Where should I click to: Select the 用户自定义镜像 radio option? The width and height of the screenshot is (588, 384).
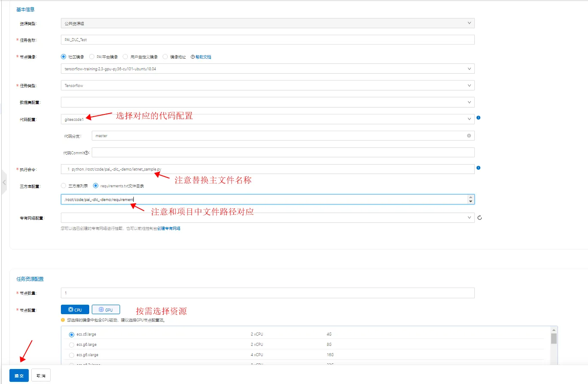(x=125, y=57)
